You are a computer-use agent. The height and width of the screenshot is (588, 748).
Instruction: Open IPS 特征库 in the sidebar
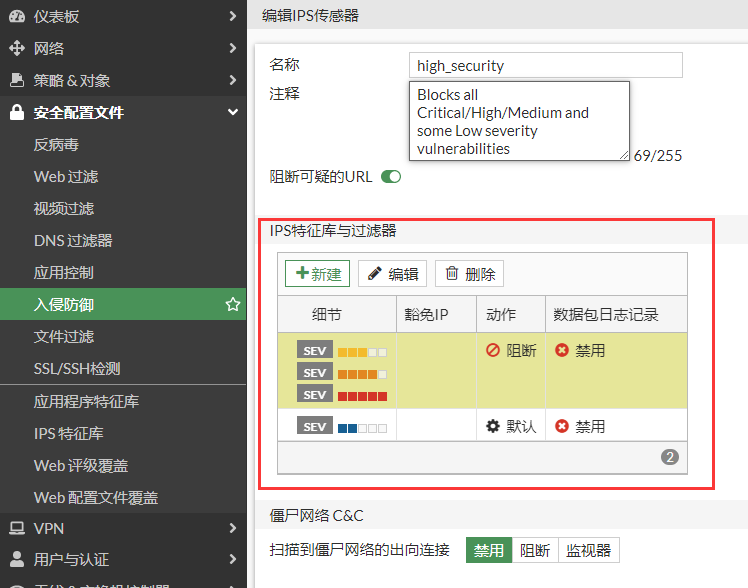(69, 433)
